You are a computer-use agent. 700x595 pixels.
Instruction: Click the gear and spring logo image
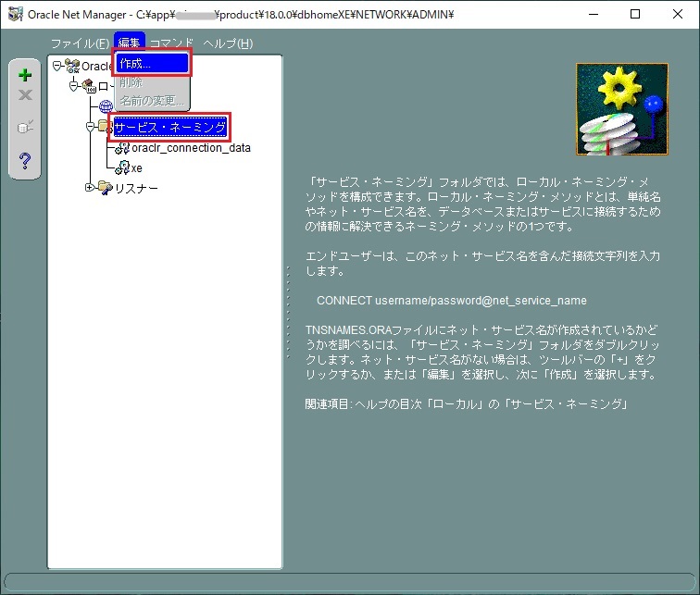[622, 109]
